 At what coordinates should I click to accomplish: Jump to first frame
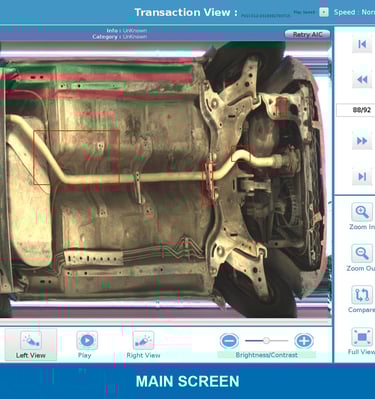click(x=362, y=44)
